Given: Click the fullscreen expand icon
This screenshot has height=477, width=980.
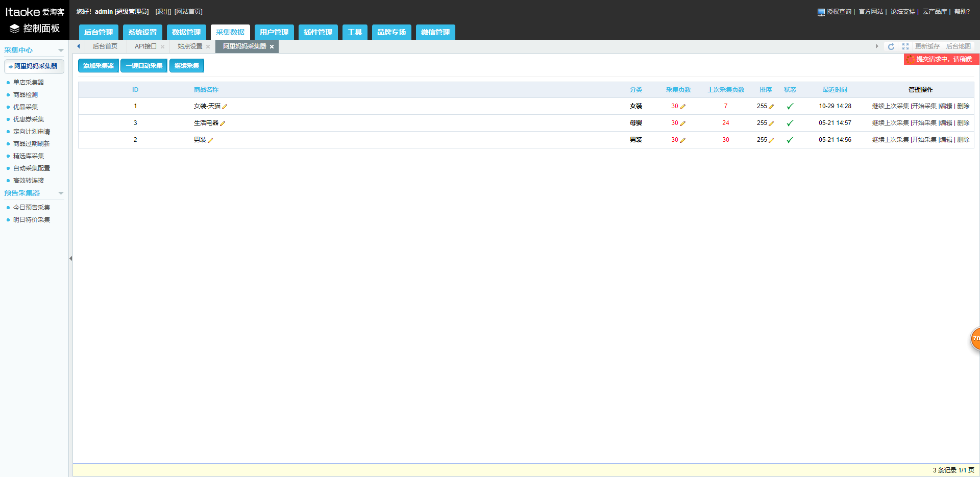Looking at the screenshot, I should [905, 46].
